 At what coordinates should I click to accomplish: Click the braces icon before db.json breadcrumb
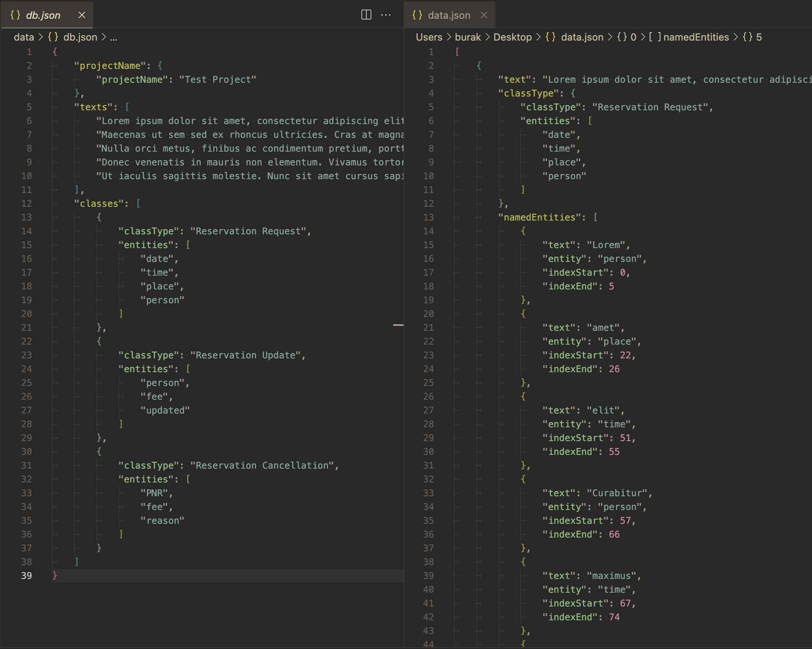(53, 37)
